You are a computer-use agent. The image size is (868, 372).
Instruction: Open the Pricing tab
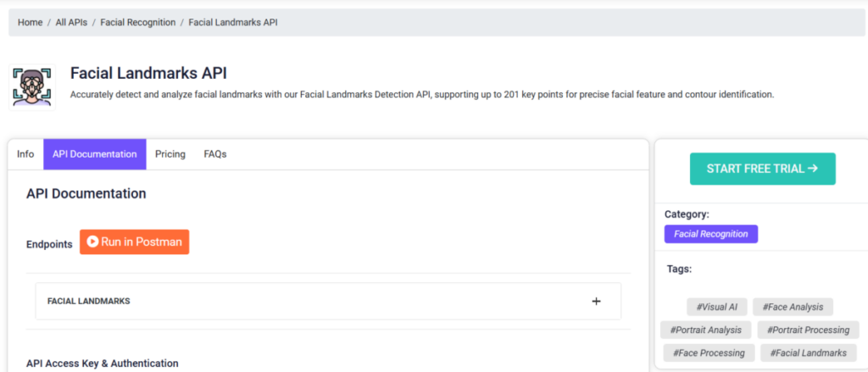[170, 154]
